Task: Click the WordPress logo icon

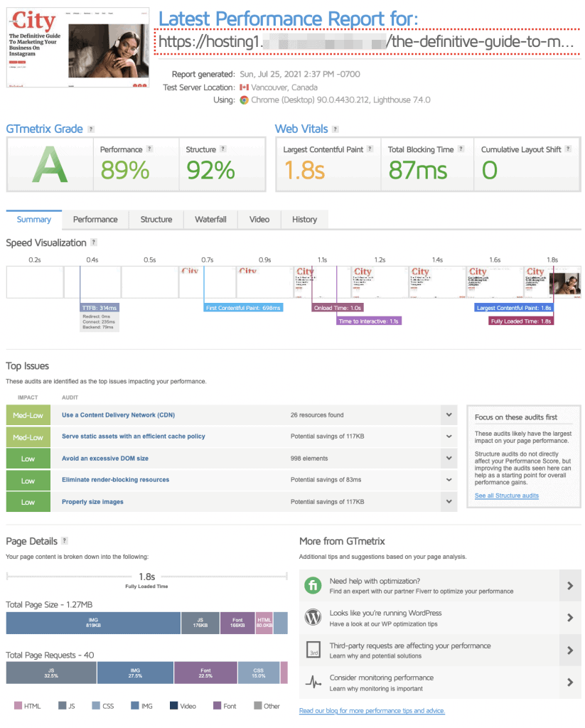Action: (313, 618)
